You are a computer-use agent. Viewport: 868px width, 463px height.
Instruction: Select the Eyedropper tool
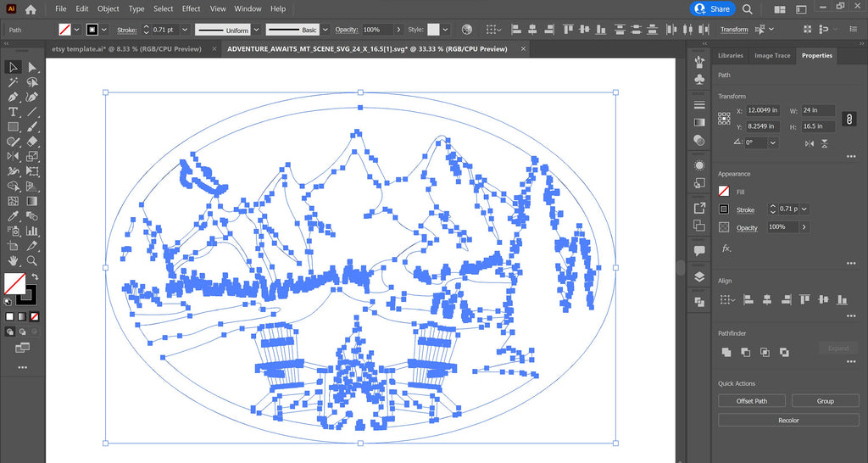[x=13, y=216]
